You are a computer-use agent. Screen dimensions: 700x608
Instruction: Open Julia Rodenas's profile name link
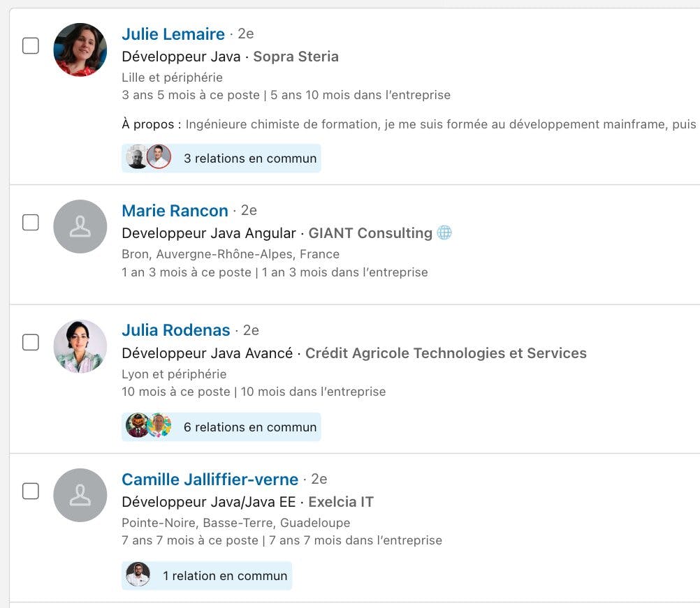176,330
